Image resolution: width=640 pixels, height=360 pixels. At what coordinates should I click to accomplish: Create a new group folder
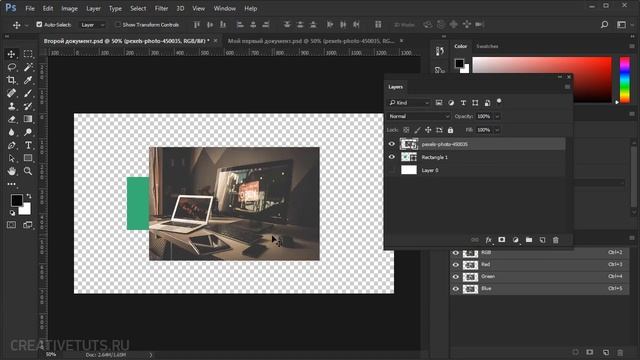pyautogui.click(x=529, y=240)
